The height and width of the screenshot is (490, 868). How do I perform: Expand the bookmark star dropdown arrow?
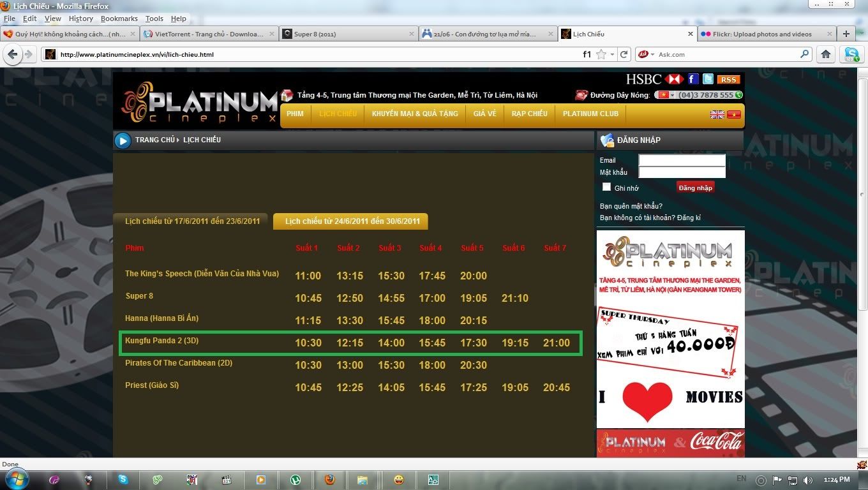pyautogui.click(x=612, y=54)
